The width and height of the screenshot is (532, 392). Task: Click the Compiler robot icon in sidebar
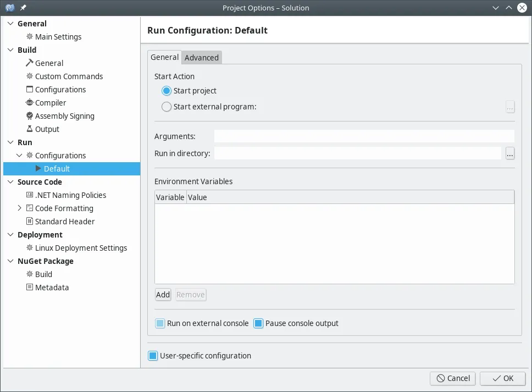(x=30, y=103)
